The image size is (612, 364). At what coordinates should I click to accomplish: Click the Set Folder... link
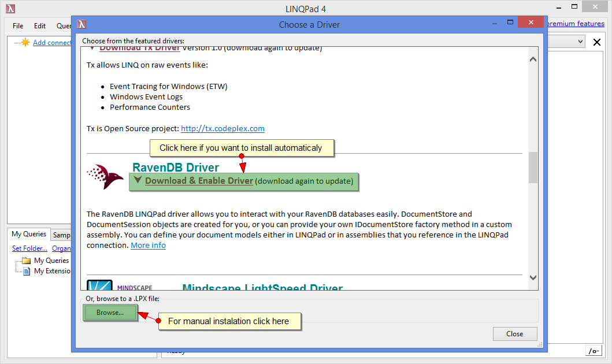point(29,248)
